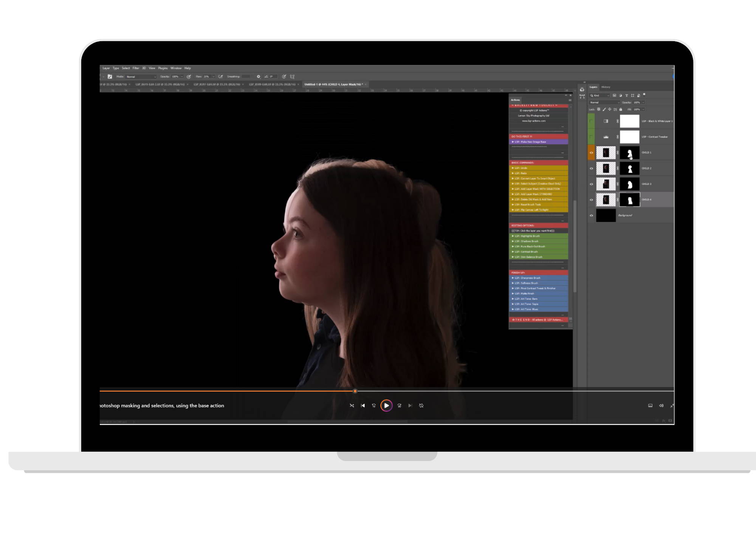The width and height of the screenshot is (756, 540).
Task: Hide the CHILD 4 layer eye icon
Action: (x=592, y=200)
